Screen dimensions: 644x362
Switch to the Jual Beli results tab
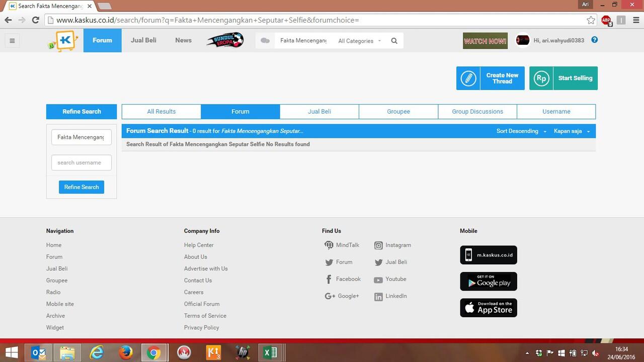click(x=319, y=112)
